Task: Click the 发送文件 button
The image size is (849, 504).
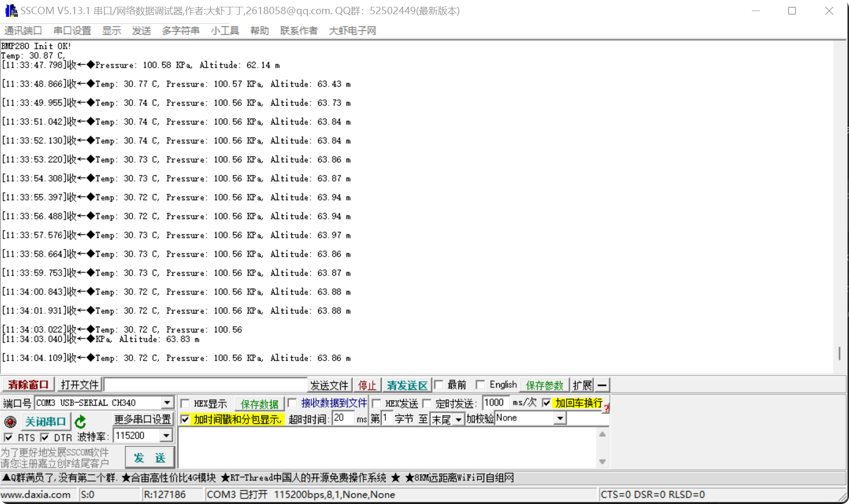Action: coord(329,385)
